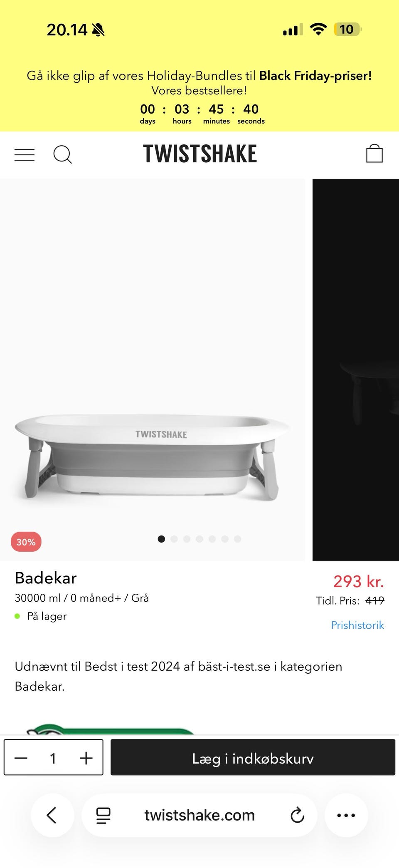Click Læg i indkøbskurv button
This screenshot has height=868, width=399.
pos(253,758)
